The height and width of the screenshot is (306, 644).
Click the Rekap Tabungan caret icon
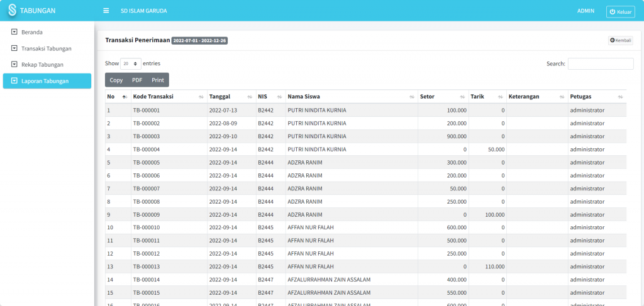coord(14,64)
